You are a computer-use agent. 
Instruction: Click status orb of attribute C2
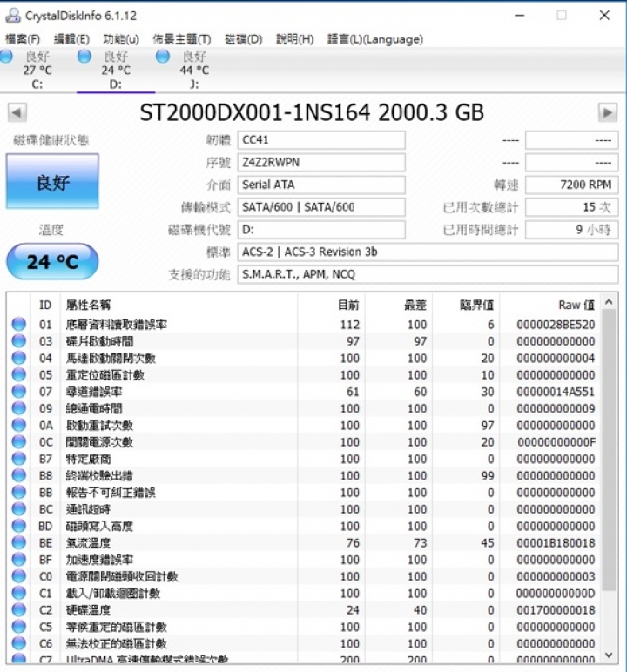19,610
